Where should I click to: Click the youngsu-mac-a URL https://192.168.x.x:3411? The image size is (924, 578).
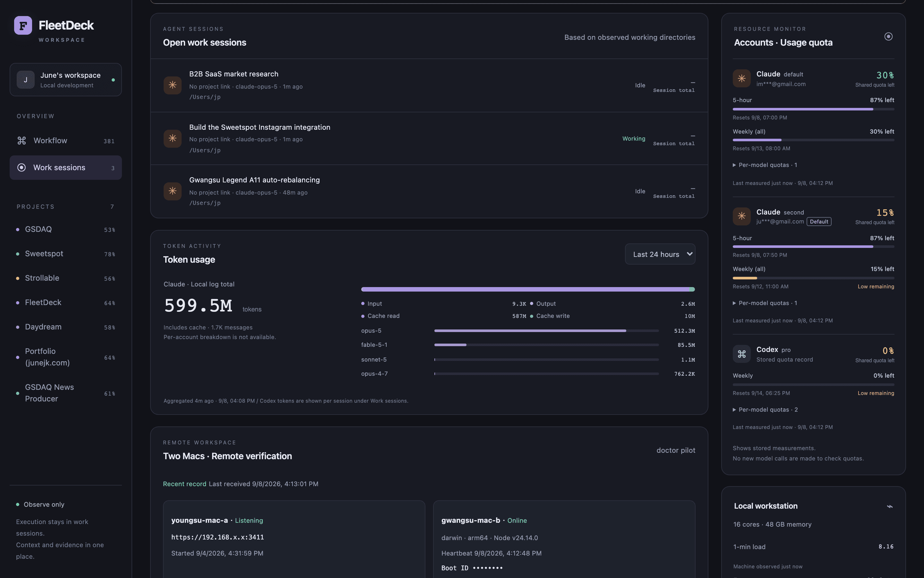[218, 538]
